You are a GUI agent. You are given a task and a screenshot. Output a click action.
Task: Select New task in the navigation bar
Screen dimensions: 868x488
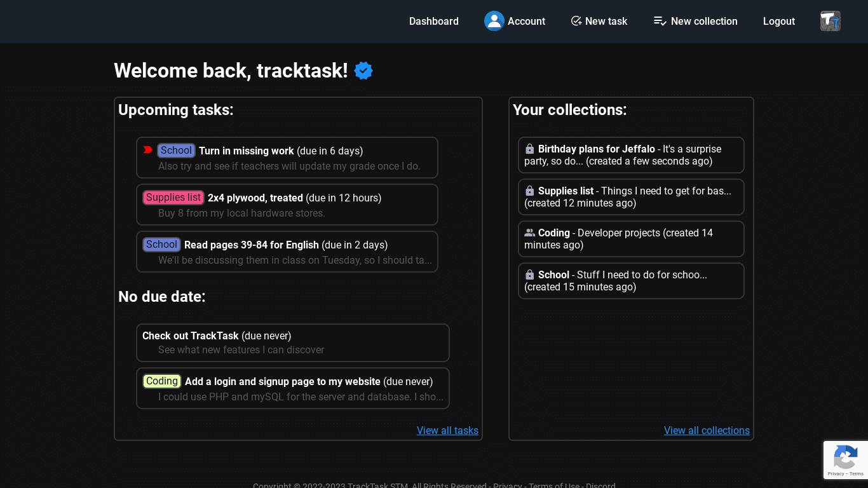[x=599, y=21]
